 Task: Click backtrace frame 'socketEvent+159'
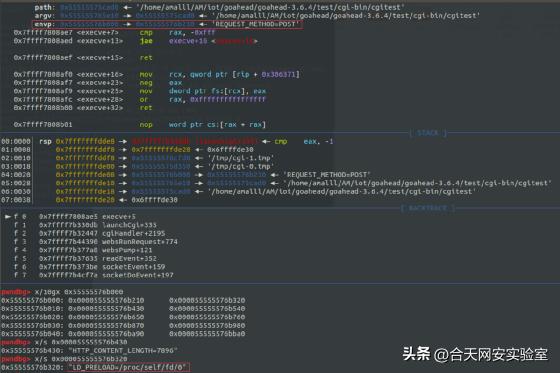(134, 267)
